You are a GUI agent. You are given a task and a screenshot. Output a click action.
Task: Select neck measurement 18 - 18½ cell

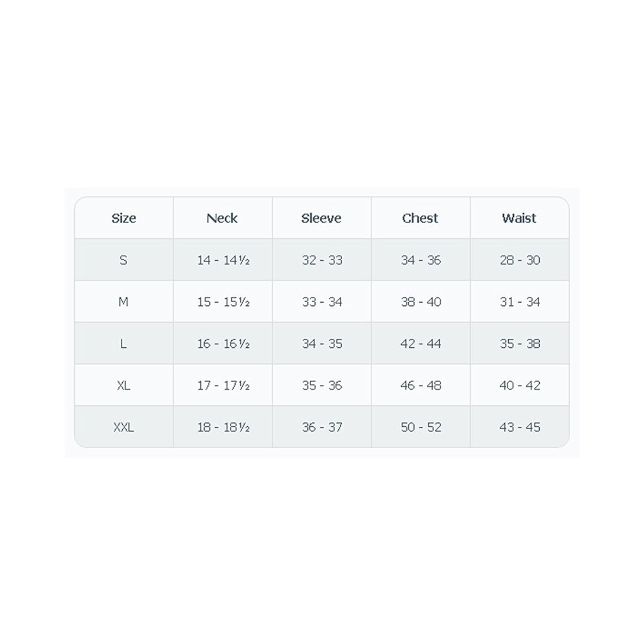pyautogui.click(x=223, y=427)
